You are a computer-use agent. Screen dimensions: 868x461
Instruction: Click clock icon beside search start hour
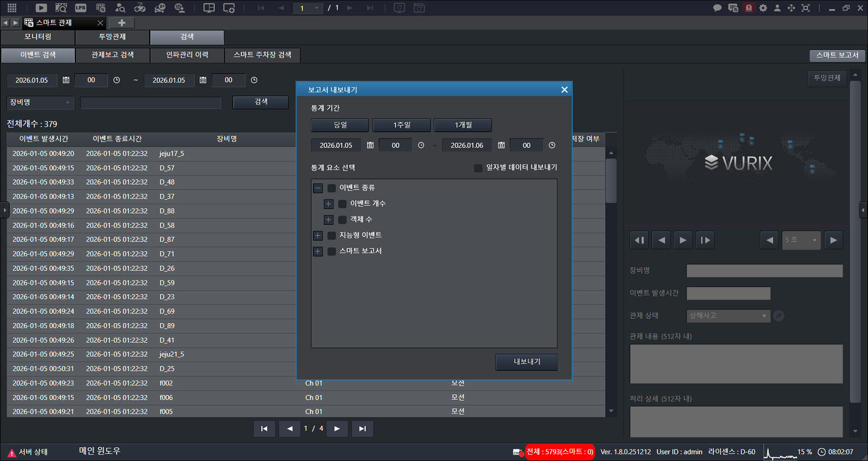(117, 80)
